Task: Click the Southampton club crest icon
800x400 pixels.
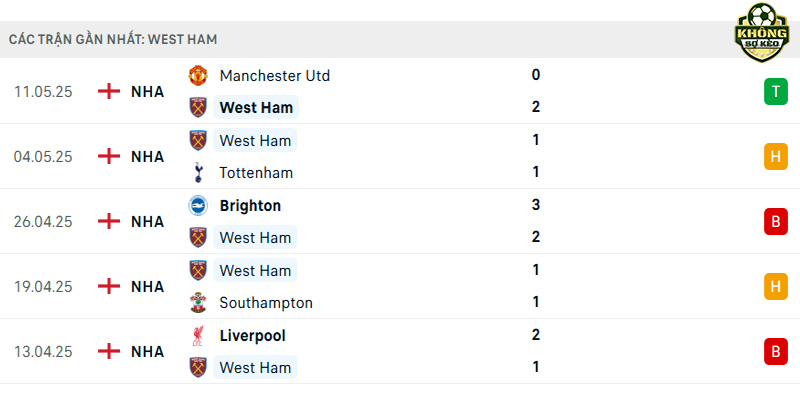Action: (198, 303)
